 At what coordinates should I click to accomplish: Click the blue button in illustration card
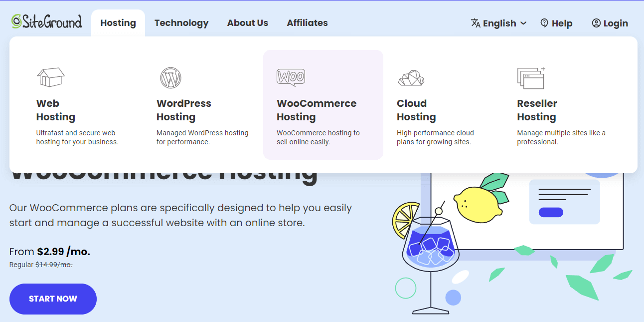pos(551,212)
